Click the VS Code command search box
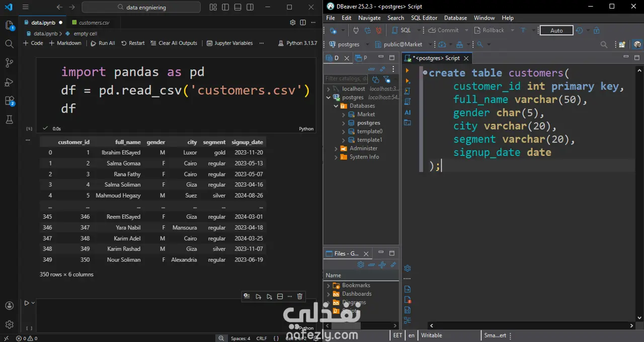Screen dimensions: 644x342 (141, 7)
